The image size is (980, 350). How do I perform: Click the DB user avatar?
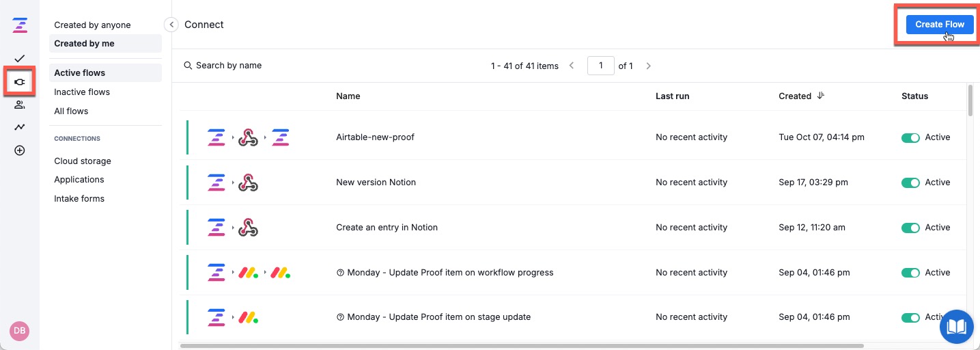pos(19,331)
